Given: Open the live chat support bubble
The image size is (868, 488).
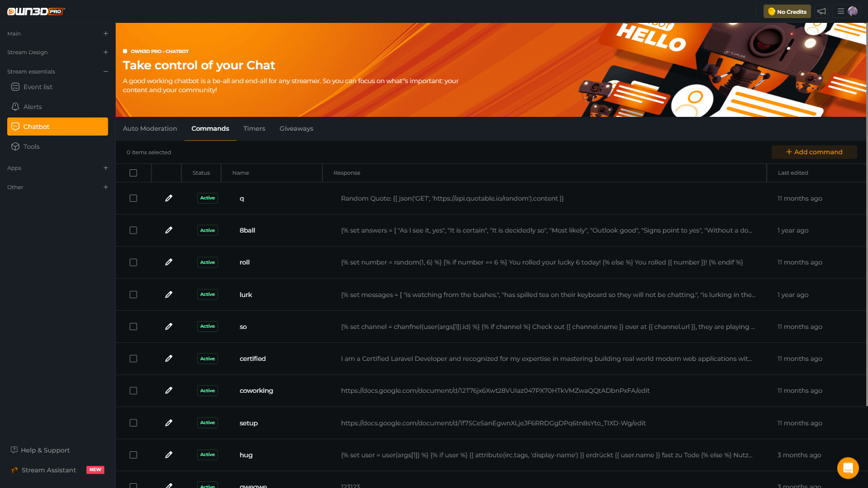Looking at the screenshot, I should tap(848, 468).
